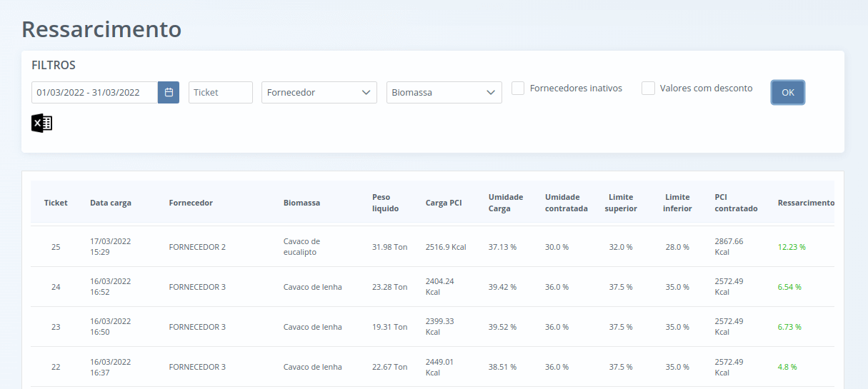Click Peso liquido column header
This screenshot has height=389, width=868.
[x=386, y=203]
